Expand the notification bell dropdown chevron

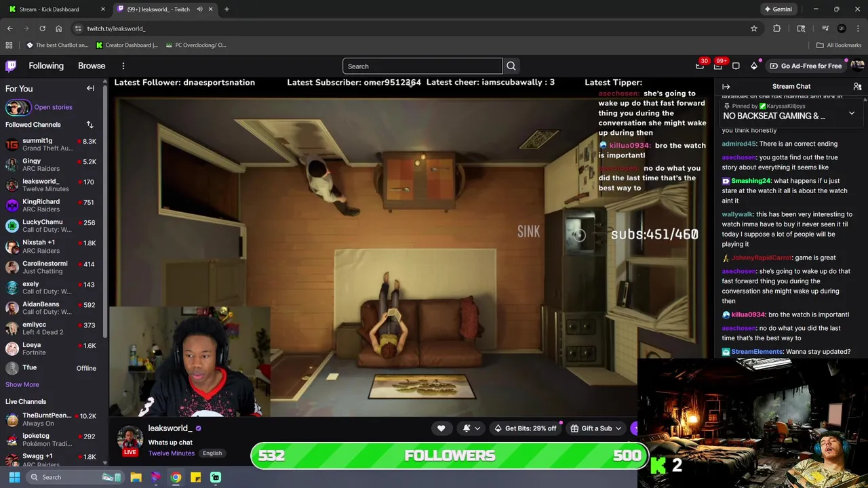tap(477, 428)
